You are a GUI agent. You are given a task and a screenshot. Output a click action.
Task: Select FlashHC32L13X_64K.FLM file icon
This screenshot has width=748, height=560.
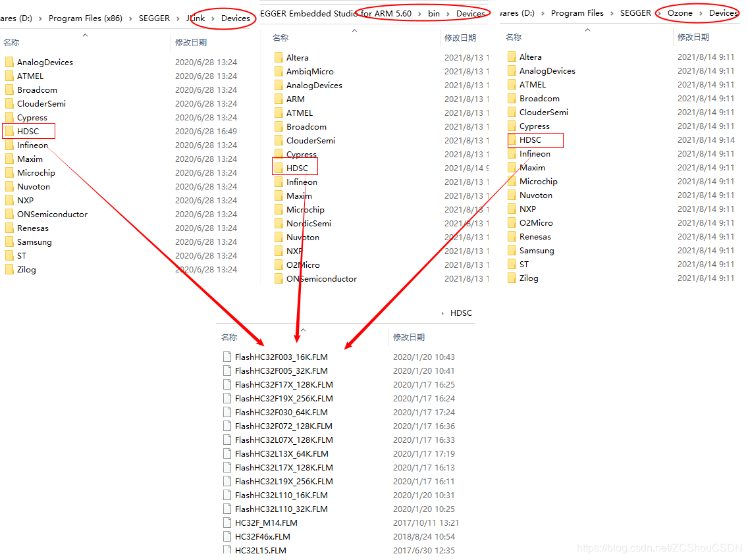tap(228, 453)
